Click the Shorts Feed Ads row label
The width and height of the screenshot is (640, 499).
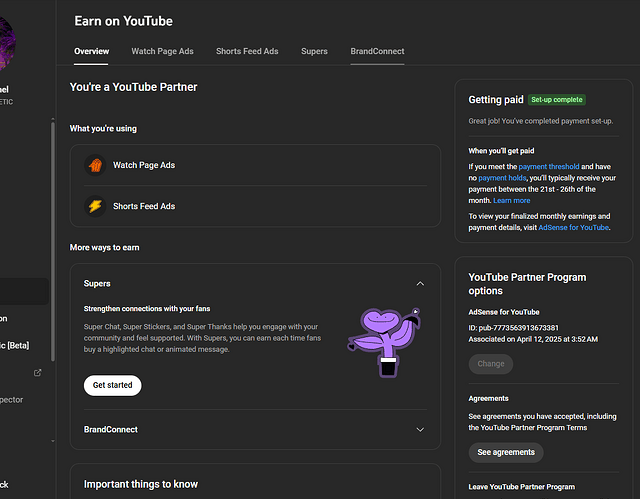(144, 206)
